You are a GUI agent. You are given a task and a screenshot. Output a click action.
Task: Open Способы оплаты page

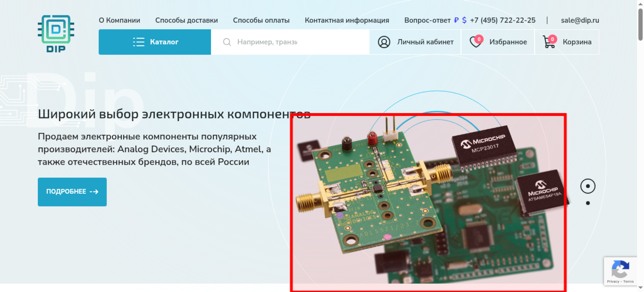click(261, 20)
